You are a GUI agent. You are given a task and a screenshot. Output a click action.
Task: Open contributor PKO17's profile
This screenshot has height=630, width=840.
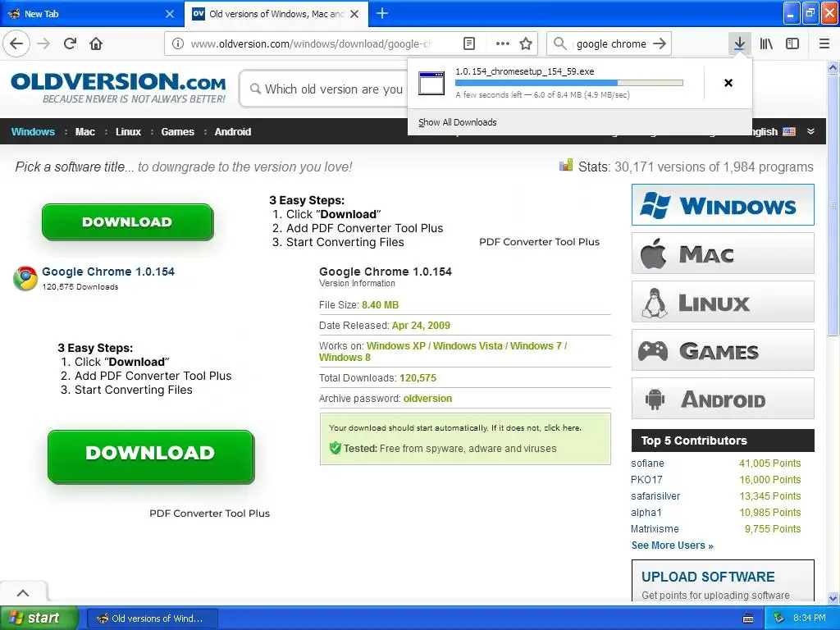(x=646, y=479)
